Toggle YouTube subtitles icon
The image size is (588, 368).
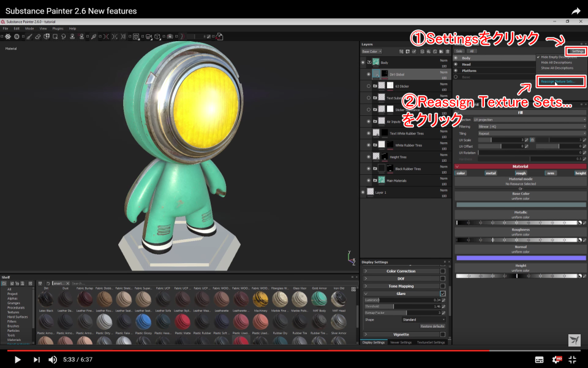point(539,360)
